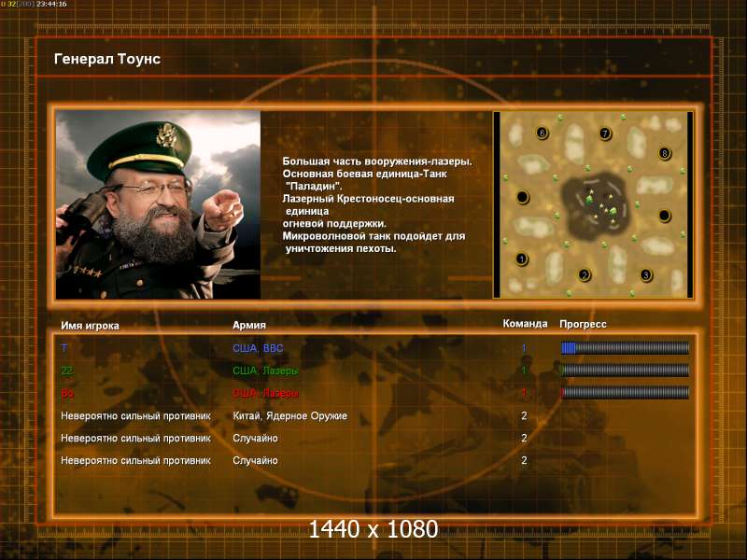Select start position 7 on the map
Image resolution: width=747 pixels, height=560 pixels.
tap(605, 133)
